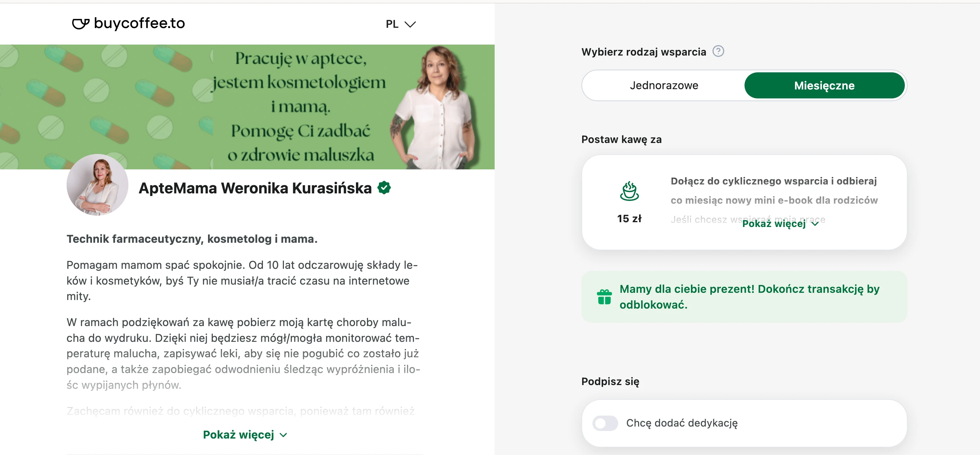Toggle the dedication switch on

(x=605, y=423)
